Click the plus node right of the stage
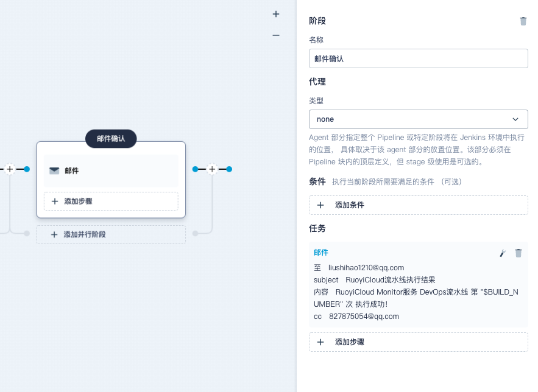The width and height of the screenshot is (538, 392). (x=212, y=169)
